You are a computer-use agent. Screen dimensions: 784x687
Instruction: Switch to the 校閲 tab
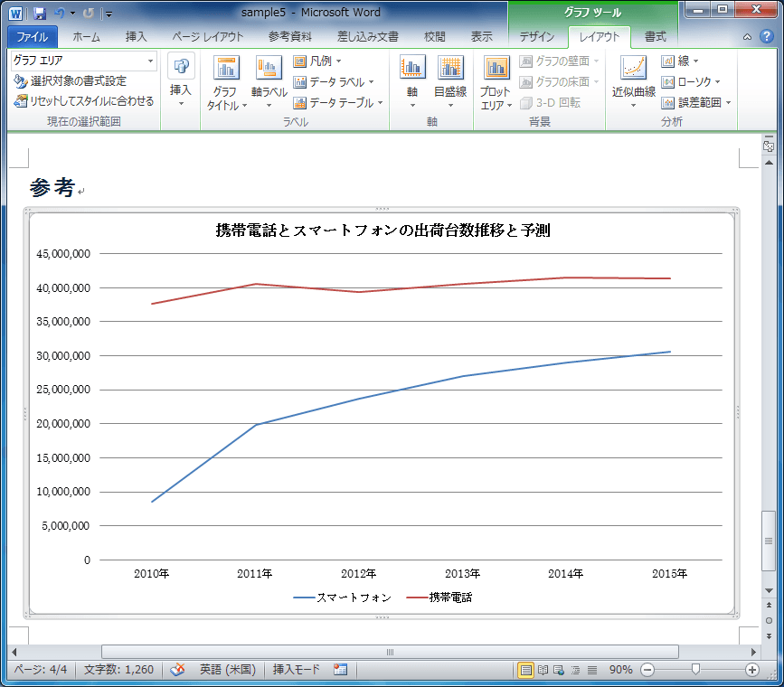click(434, 36)
